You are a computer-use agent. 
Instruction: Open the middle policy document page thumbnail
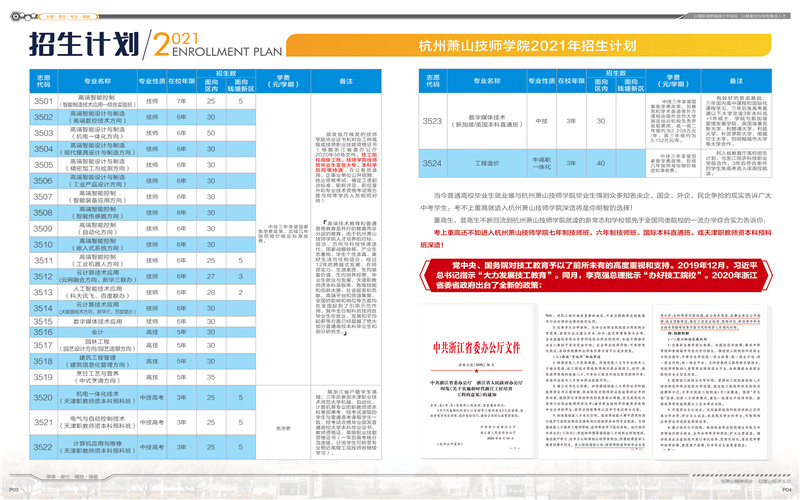595,381
